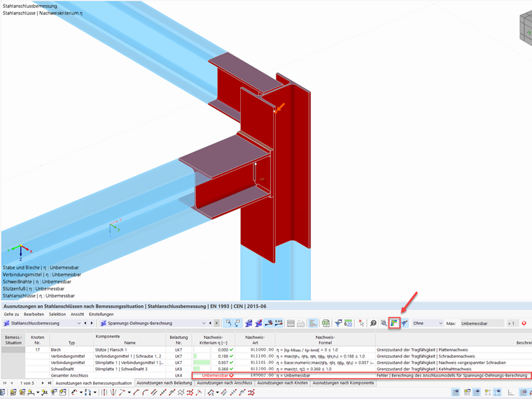Click the 0.188 design ratio value

pyautogui.click(x=223, y=356)
